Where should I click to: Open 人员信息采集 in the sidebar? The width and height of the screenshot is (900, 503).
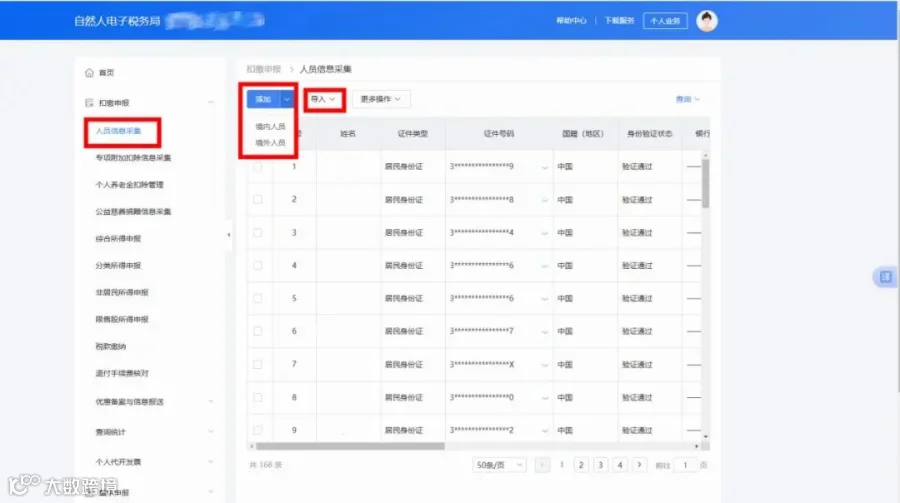pos(118,131)
